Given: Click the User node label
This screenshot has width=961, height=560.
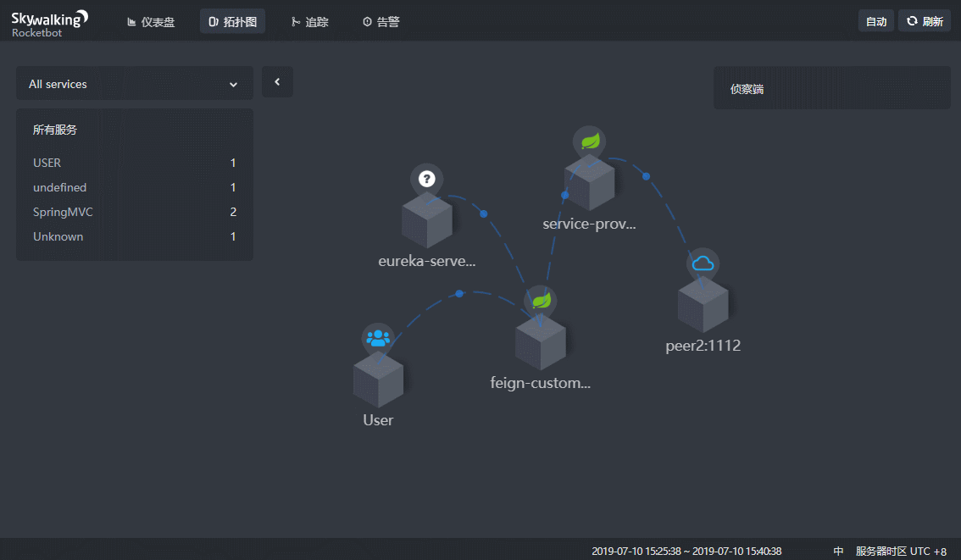Looking at the screenshot, I should click(x=378, y=420).
